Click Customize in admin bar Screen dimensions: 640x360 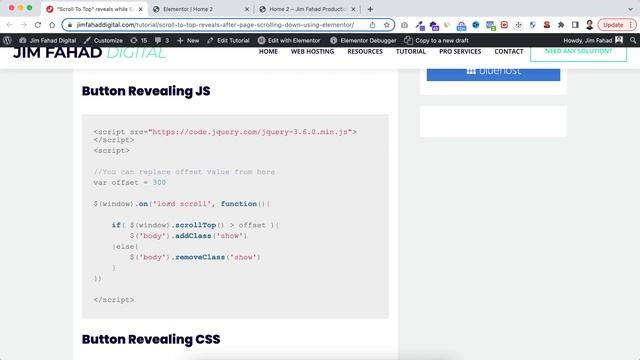(103, 40)
